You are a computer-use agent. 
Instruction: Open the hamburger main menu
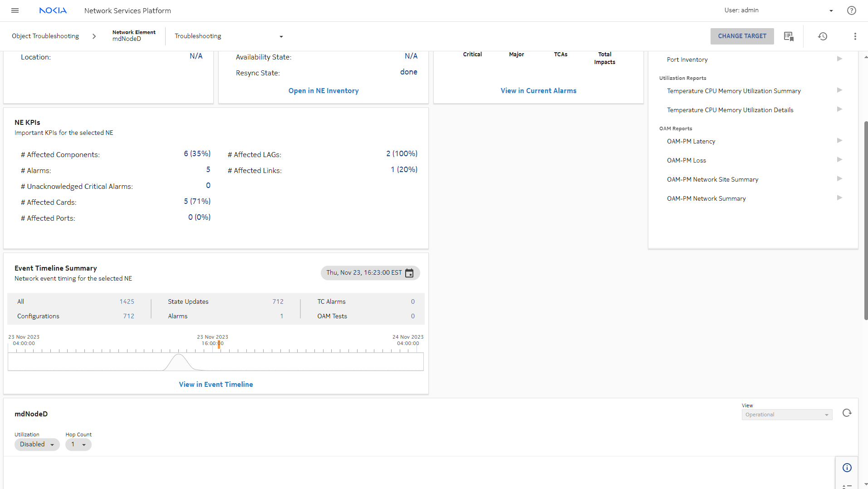(15, 10)
